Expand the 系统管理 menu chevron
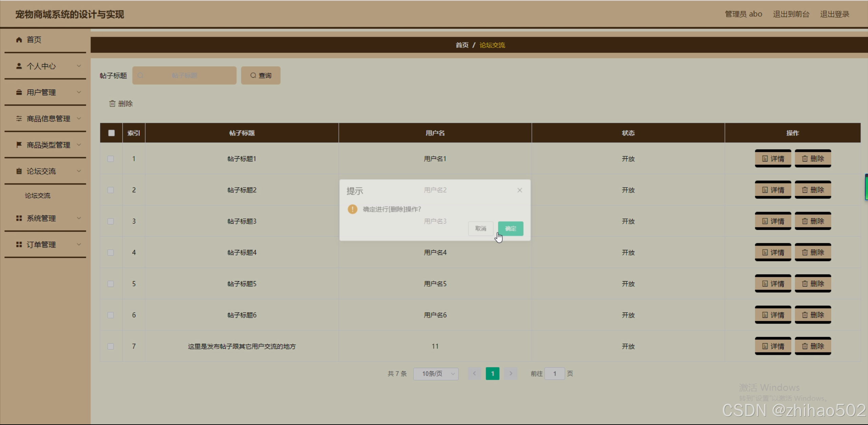Image resolution: width=868 pixels, height=425 pixels. [x=79, y=218]
